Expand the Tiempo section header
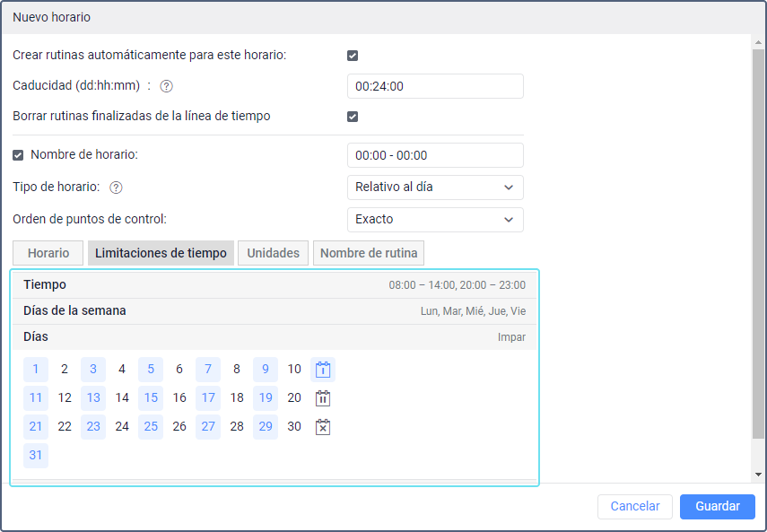Viewport: 767px width, 532px height. [275, 284]
